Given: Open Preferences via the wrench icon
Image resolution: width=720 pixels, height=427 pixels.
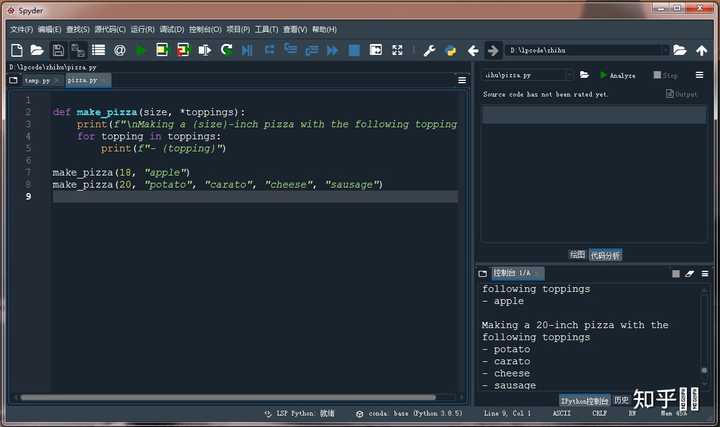Looking at the screenshot, I should pyautogui.click(x=429, y=50).
